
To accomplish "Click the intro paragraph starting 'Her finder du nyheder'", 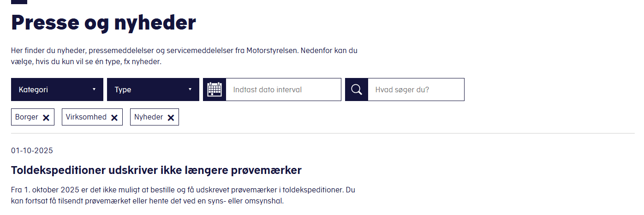I will tap(184, 56).
